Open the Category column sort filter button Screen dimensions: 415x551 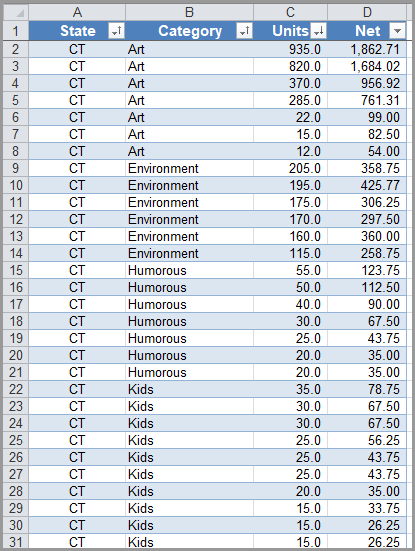click(245, 31)
